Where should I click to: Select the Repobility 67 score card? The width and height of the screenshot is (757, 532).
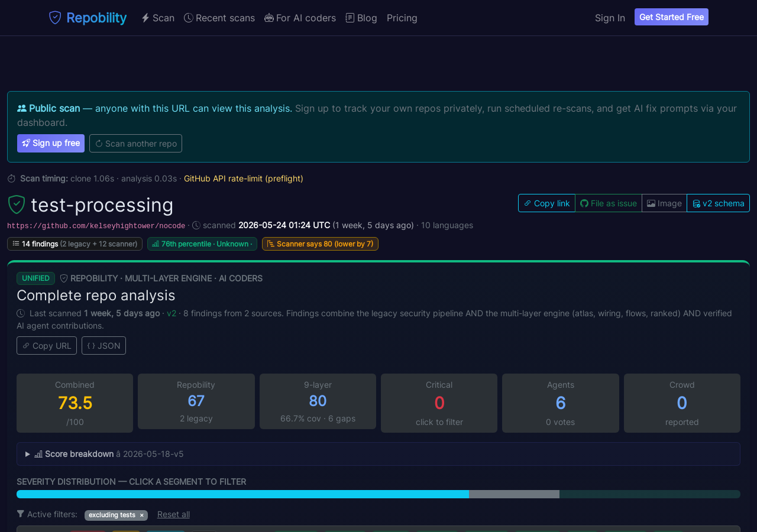tap(196, 401)
